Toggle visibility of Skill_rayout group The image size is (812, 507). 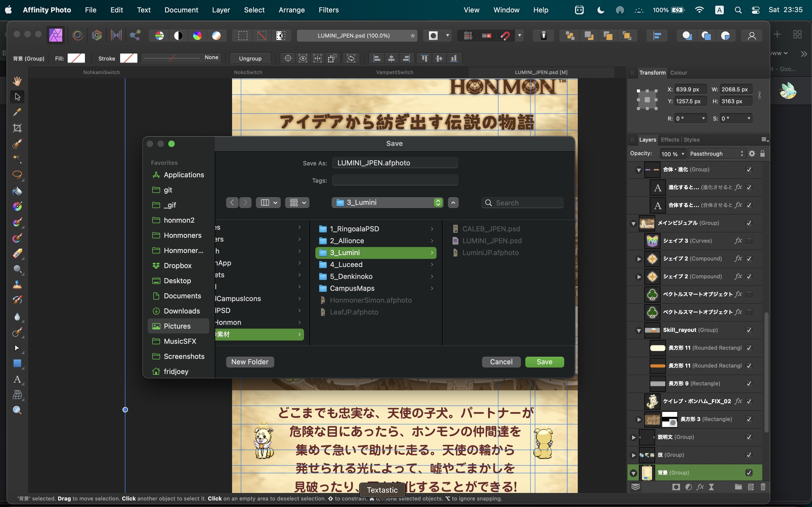[x=749, y=330]
